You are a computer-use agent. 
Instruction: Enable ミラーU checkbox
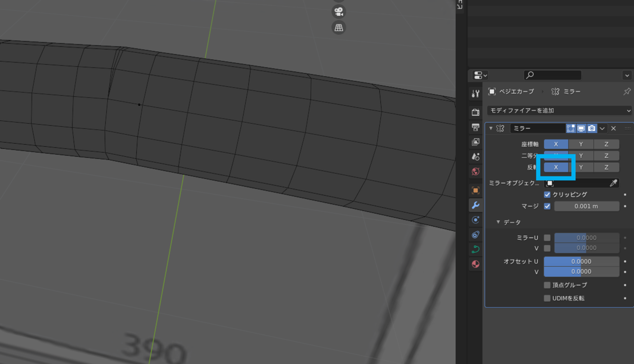click(x=547, y=238)
